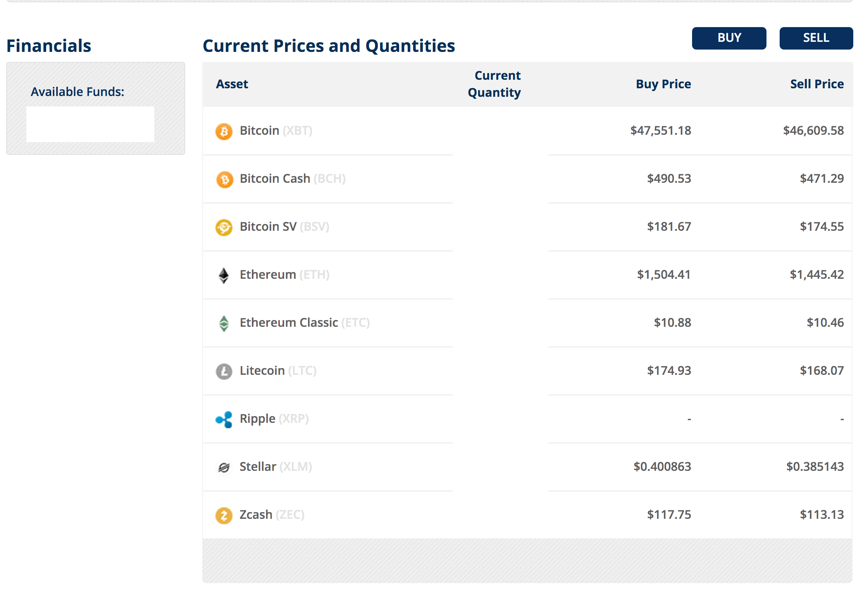This screenshot has width=868, height=604.
Task: Click the Stellar logo icon
Action: (224, 467)
